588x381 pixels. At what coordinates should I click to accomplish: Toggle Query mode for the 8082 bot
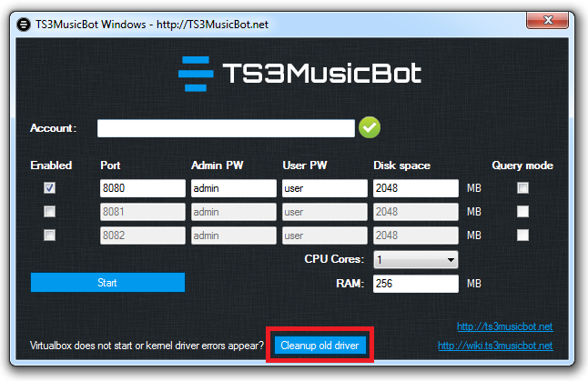point(522,235)
